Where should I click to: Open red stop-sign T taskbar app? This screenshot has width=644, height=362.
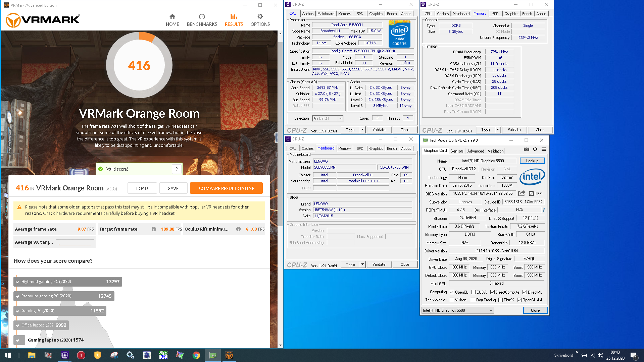click(81, 355)
